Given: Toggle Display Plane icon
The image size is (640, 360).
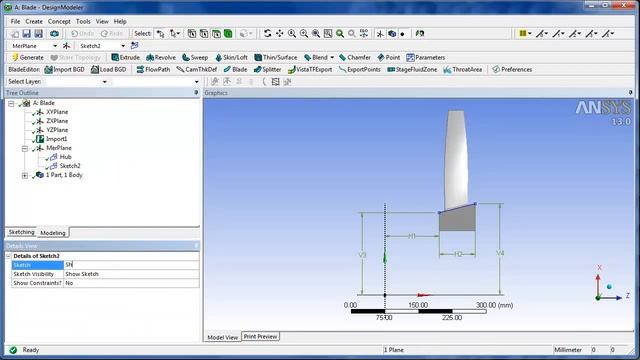Looking at the screenshot, I should 380,33.
